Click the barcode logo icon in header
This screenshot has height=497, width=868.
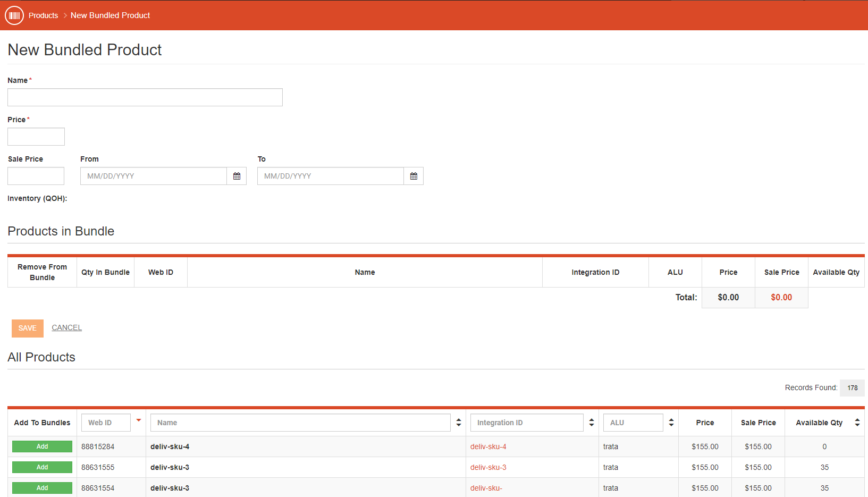[x=14, y=15]
